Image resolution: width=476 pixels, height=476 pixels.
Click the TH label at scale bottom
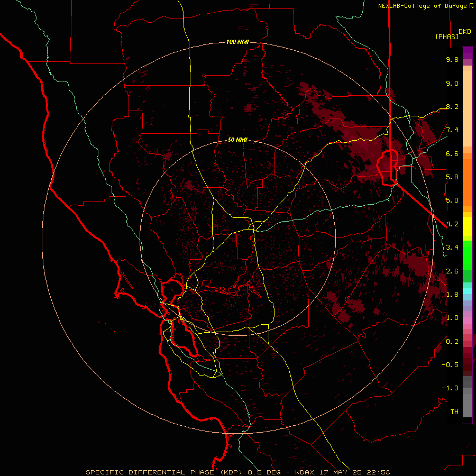[454, 411]
